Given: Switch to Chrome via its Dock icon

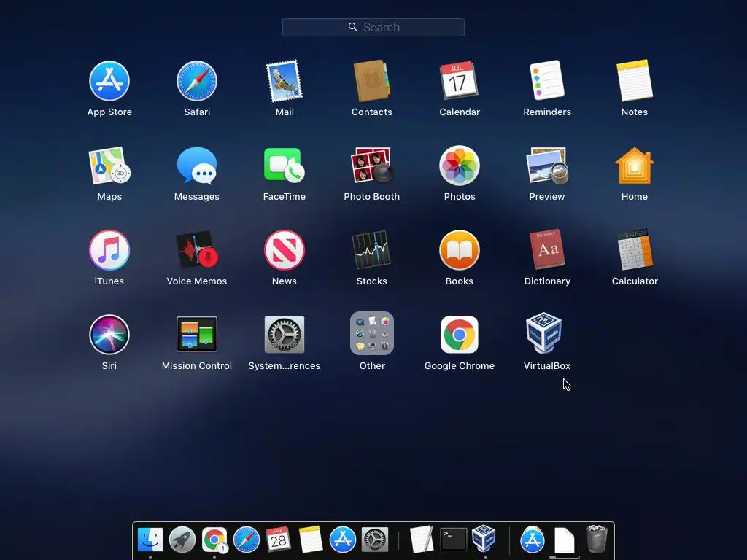Looking at the screenshot, I should (x=214, y=540).
